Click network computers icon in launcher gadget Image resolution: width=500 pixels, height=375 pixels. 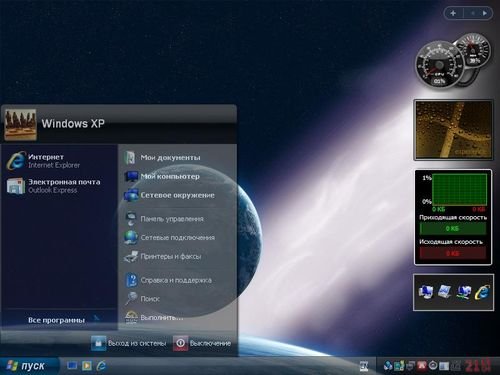(x=464, y=292)
